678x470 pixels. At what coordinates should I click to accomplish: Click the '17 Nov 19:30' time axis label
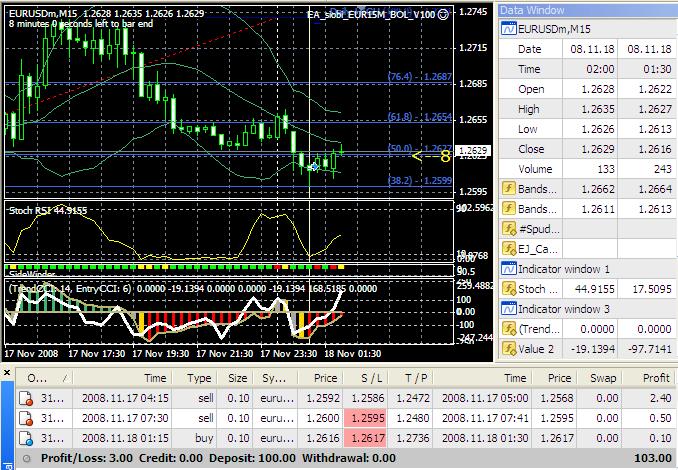click(160, 354)
